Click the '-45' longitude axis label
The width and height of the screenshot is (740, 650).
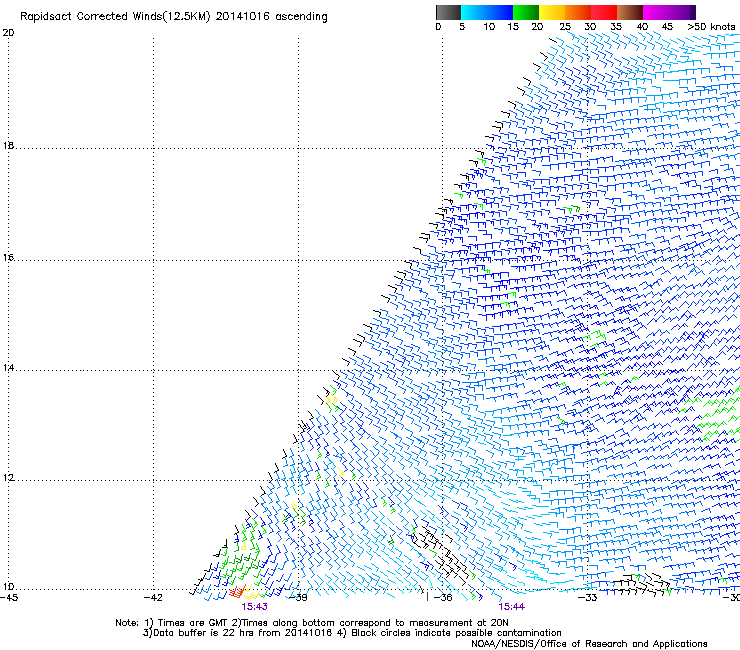pyautogui.click(x=9, y=598)
